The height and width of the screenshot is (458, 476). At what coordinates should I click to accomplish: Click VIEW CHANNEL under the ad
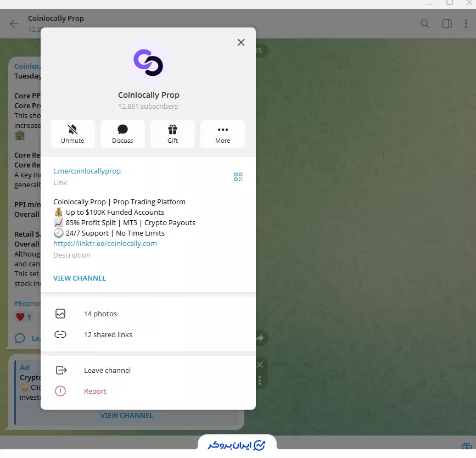127,416
